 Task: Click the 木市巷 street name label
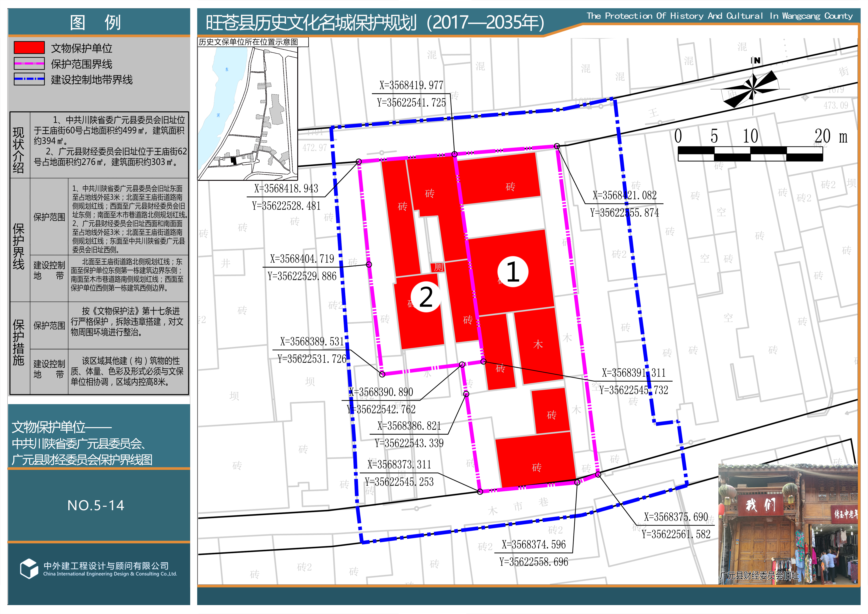coord(518,507)
